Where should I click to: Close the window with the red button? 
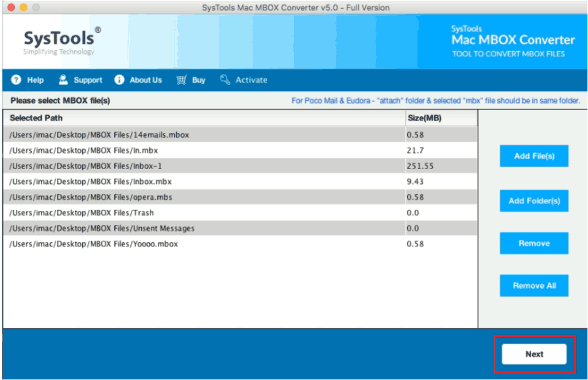11,7
